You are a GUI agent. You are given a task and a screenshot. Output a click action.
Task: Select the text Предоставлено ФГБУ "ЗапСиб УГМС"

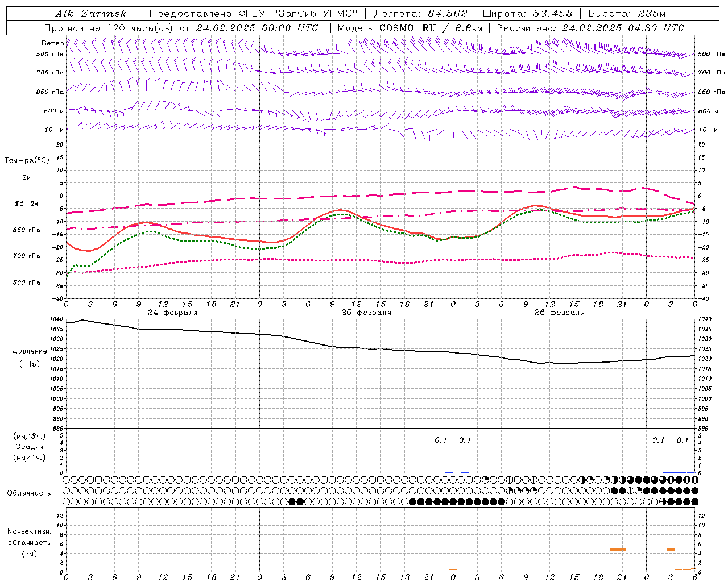pyautogui.click(x=254, y=14)
